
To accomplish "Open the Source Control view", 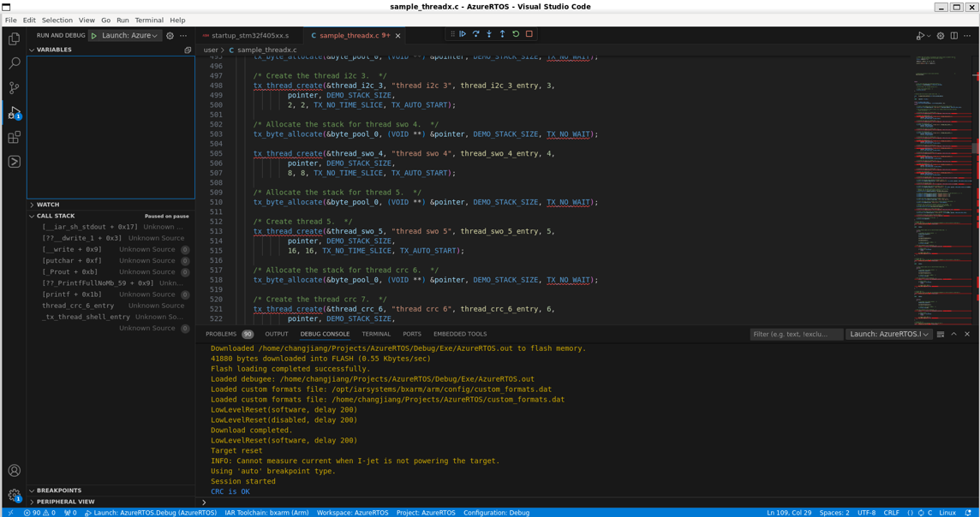I will click(14, 88).
